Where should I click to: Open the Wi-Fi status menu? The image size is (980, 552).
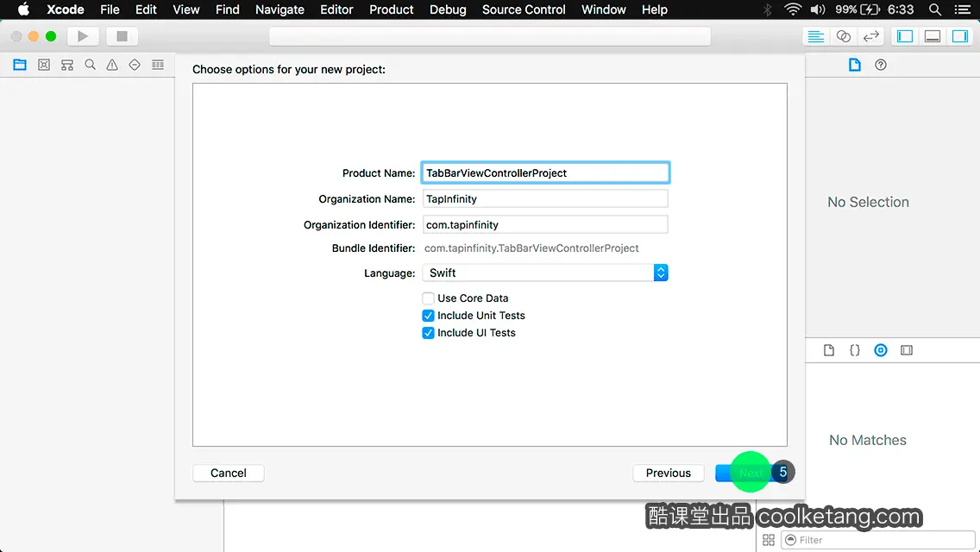pos(793,9)
